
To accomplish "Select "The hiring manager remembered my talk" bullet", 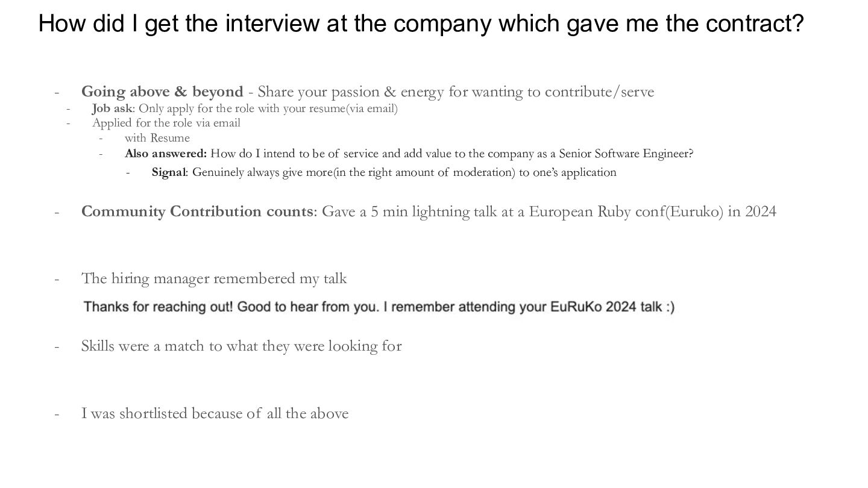I will tap(214, 278).
